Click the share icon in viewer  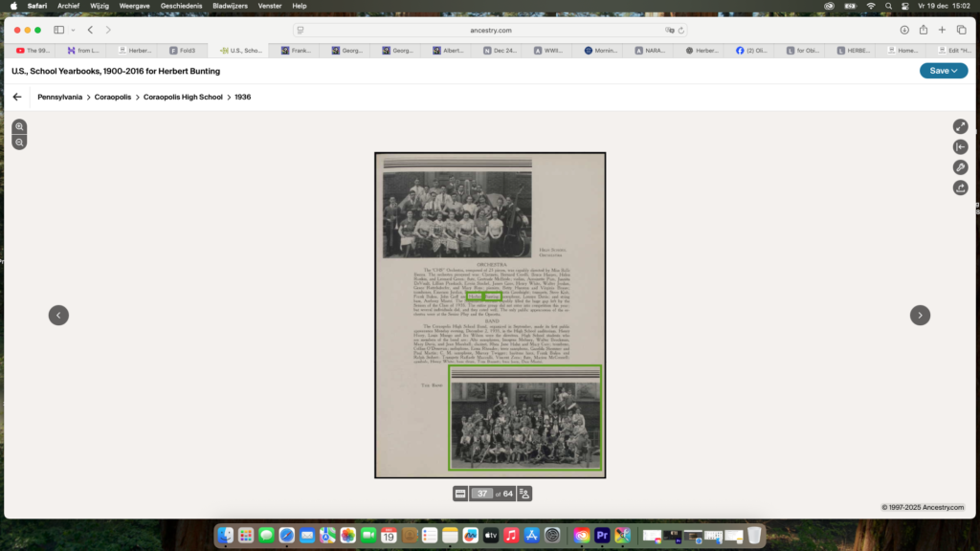[960, 187]
